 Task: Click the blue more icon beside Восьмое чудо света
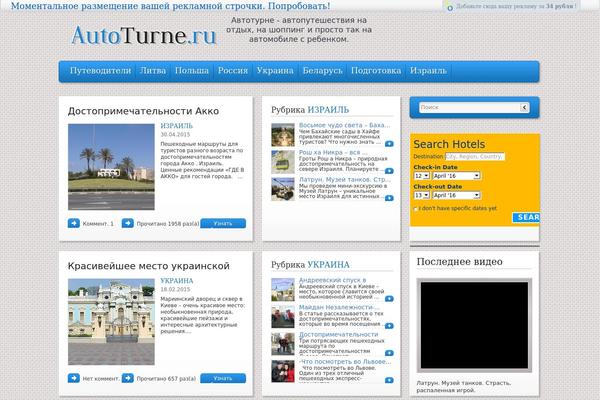click(389, 144)
